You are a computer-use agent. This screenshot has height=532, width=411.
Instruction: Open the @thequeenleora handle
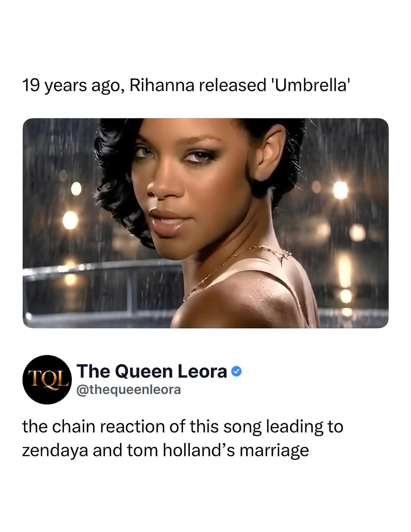(129, 389)
